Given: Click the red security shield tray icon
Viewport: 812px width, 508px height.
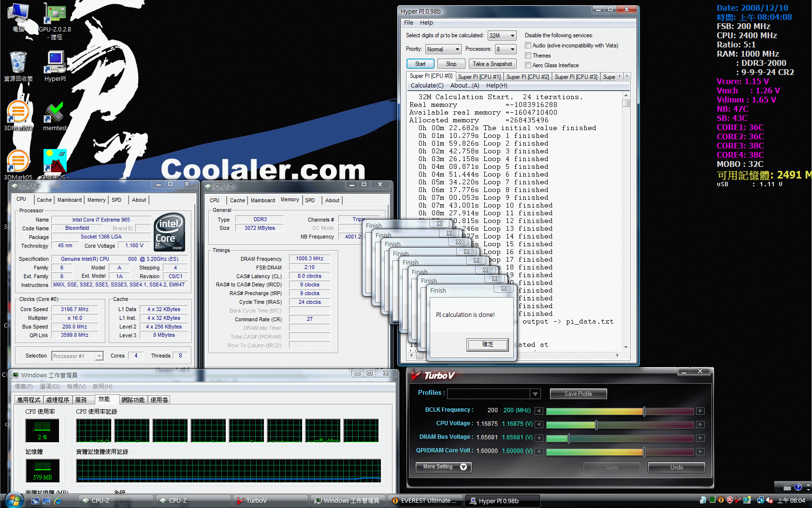Looking at the screenshot, I should [x=730, y=500].
